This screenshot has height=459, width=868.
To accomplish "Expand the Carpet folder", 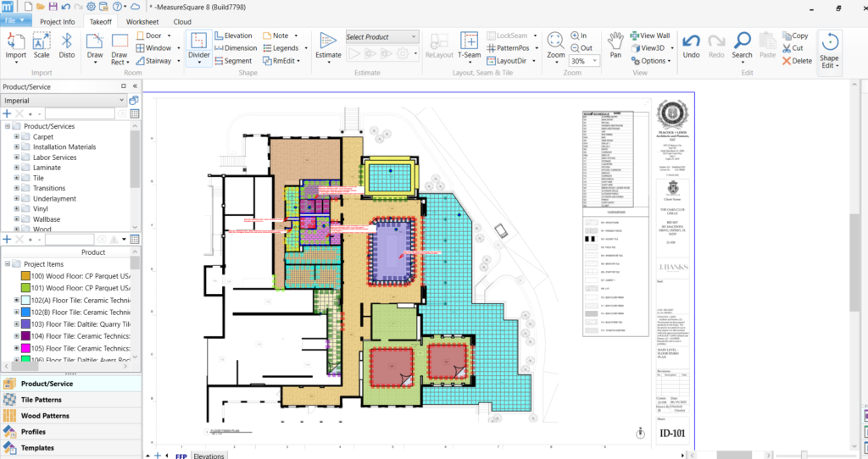I will [x=16, y=136].
